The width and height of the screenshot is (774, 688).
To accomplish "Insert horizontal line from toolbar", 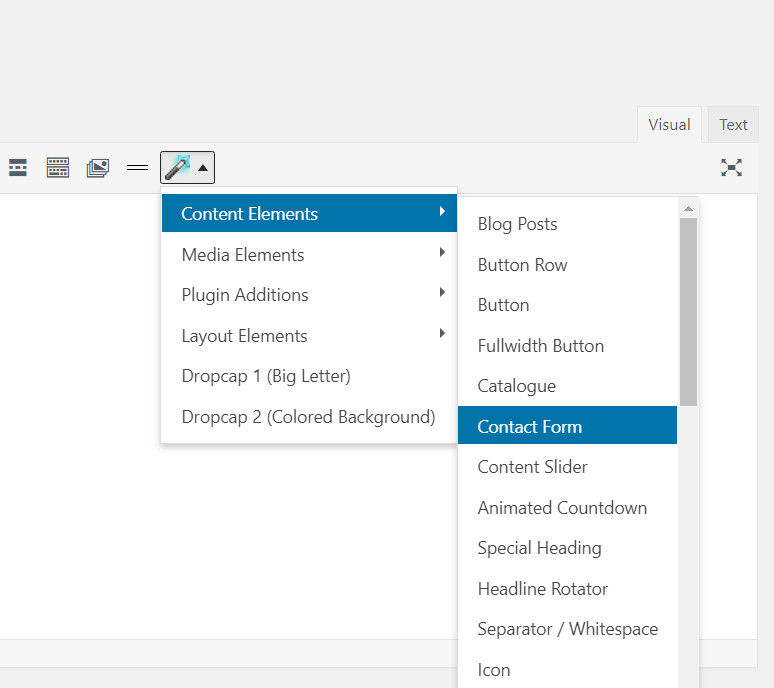I will coord(137,168).
